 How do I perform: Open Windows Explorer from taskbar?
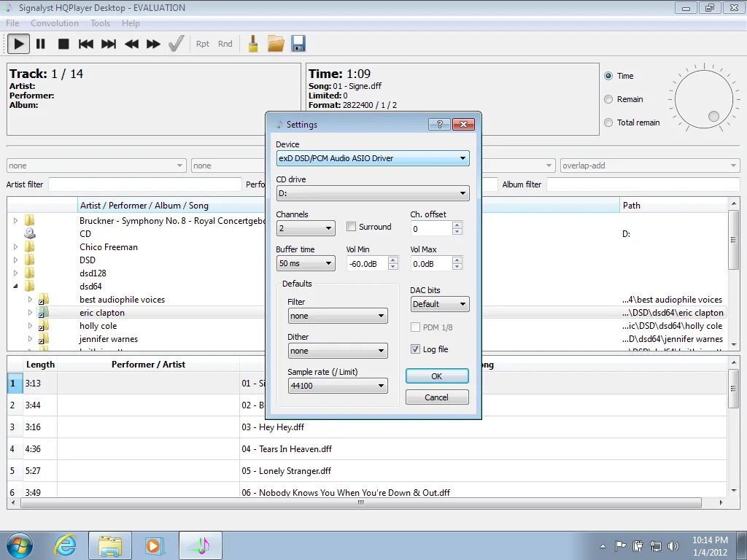[110, 545]
